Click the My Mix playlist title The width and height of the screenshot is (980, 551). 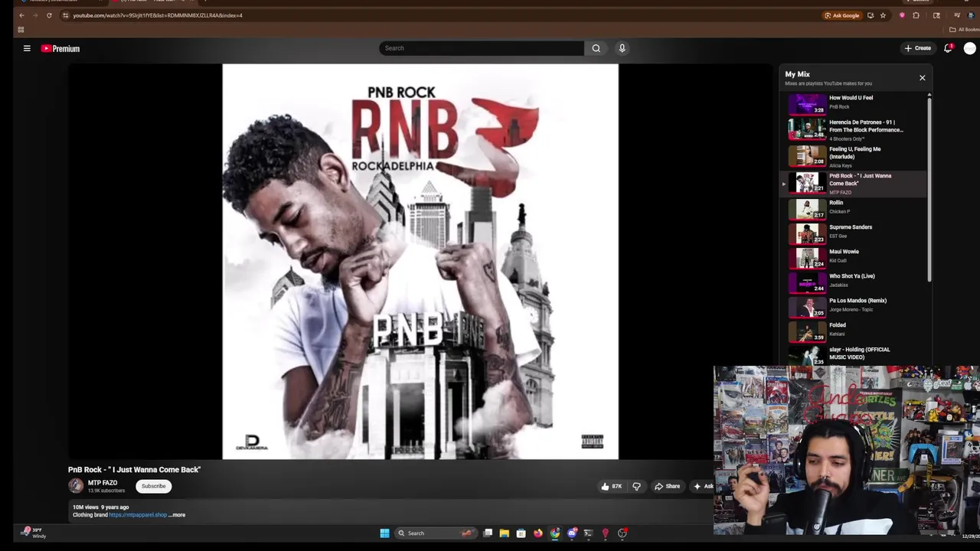(797, 74)
